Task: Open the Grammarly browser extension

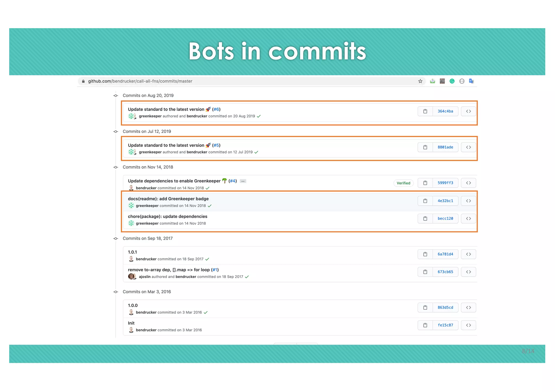Action: (x=452, y=81)
